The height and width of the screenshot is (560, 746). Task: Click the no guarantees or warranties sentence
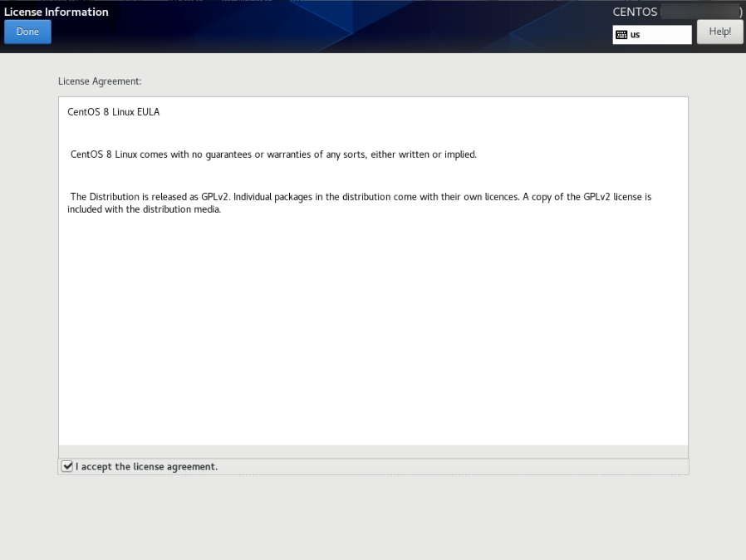pyautogui.click(x=273, y=155)
